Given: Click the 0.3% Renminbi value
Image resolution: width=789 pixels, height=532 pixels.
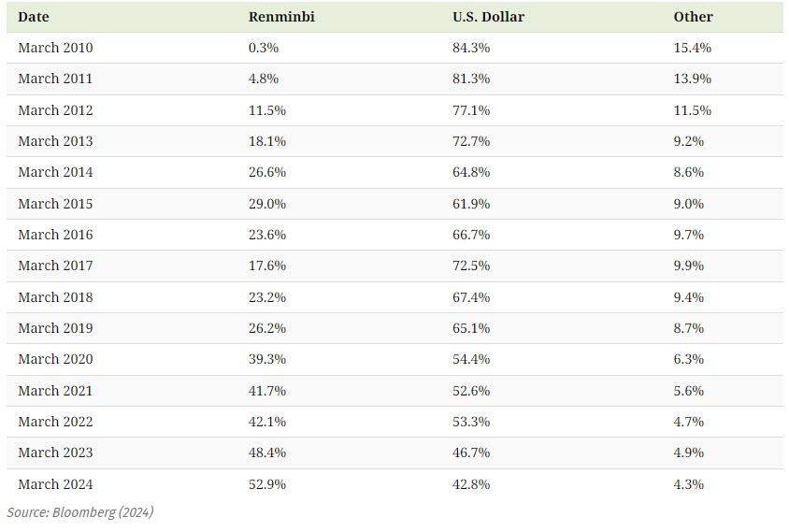Looking at the screenshot, I should click(264, 48).
